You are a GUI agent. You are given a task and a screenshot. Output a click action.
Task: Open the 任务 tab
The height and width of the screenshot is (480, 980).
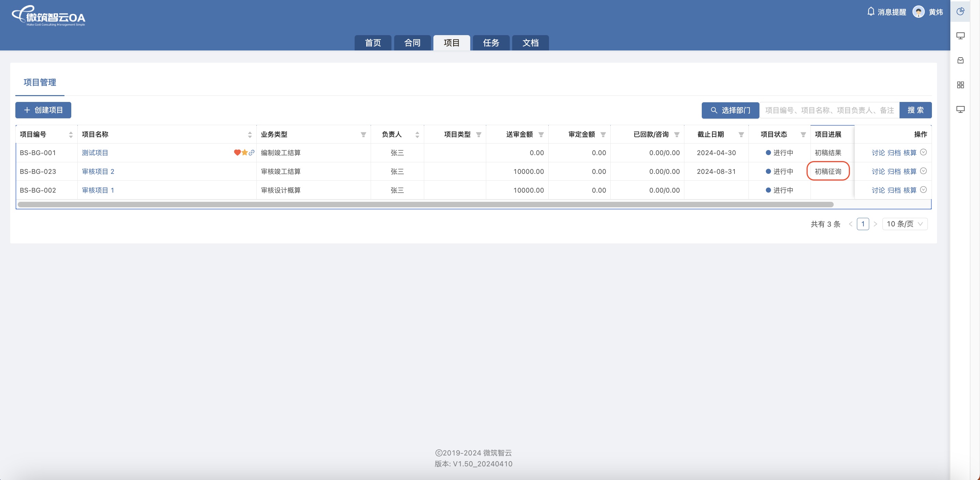(x=491, y=43)
